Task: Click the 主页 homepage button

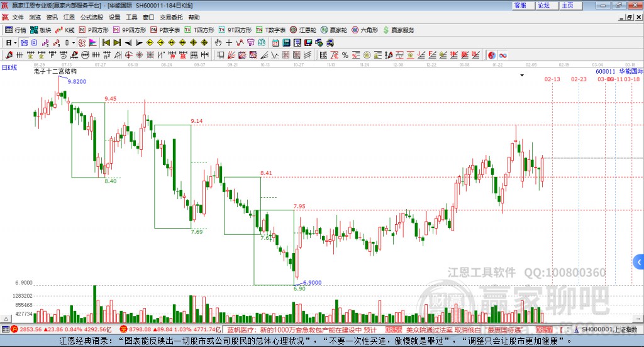Action: pos(571,5)
